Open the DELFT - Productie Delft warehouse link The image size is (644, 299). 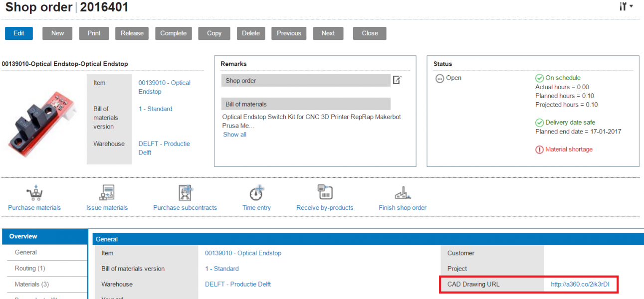pyautogui.click(x=238, y=284)
